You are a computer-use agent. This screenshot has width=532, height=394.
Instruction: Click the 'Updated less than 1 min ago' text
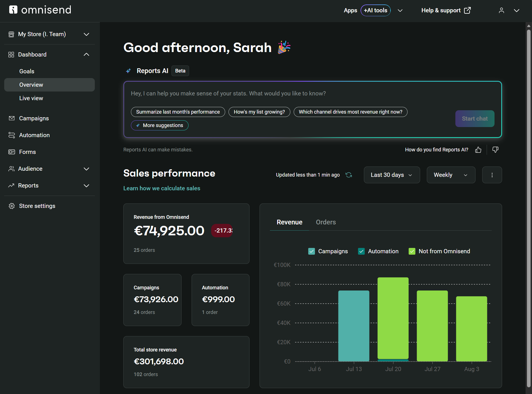[308, 175]
